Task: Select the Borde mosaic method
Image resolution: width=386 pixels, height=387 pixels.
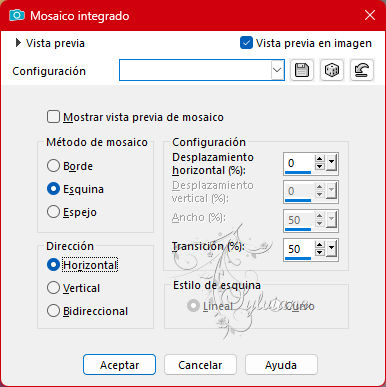Action: [x=53, y=166]
